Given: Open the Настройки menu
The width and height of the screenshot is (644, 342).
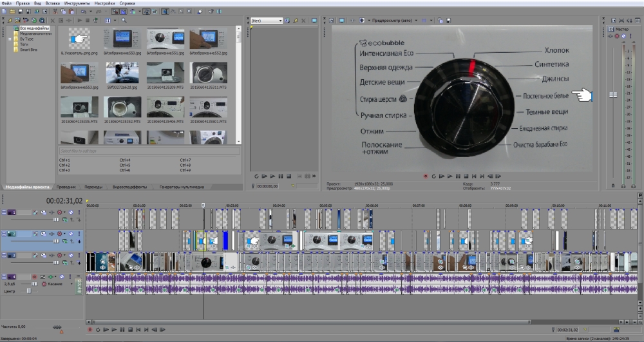Looking at the screenshot, I should pos(104,3).
